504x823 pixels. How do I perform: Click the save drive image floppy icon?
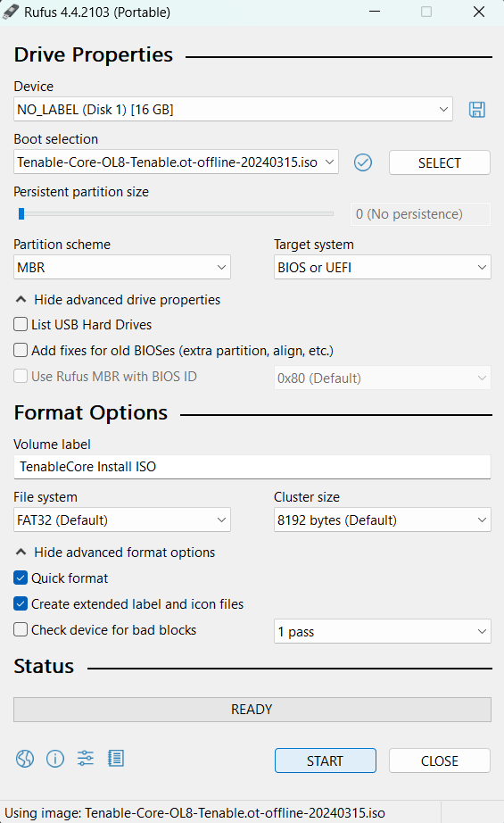pyautogui.click(x=476, y=110)
